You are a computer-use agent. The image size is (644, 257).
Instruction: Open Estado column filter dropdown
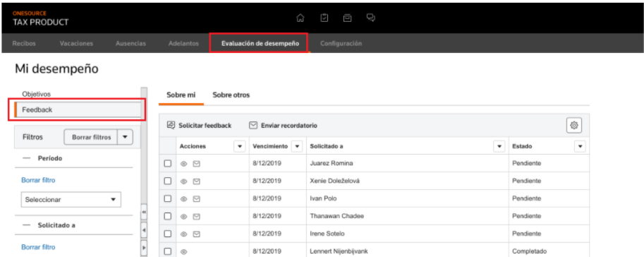(580, 146)
